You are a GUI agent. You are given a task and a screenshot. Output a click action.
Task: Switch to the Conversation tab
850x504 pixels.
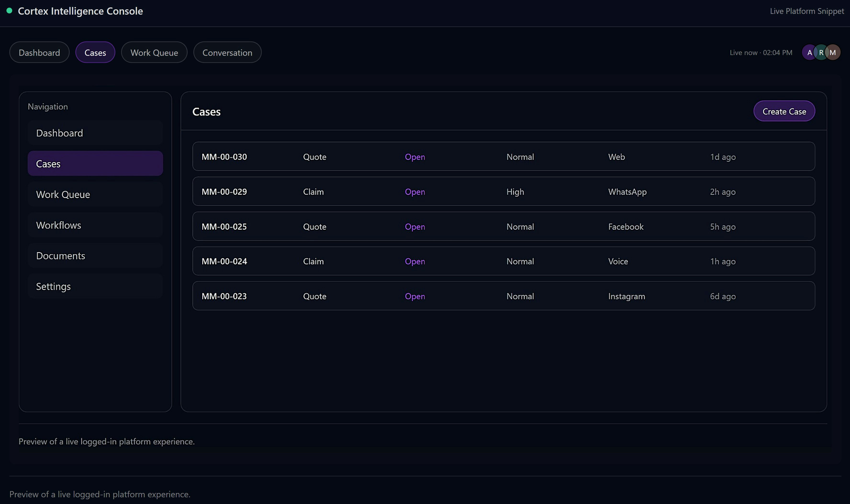pos(227,52)
